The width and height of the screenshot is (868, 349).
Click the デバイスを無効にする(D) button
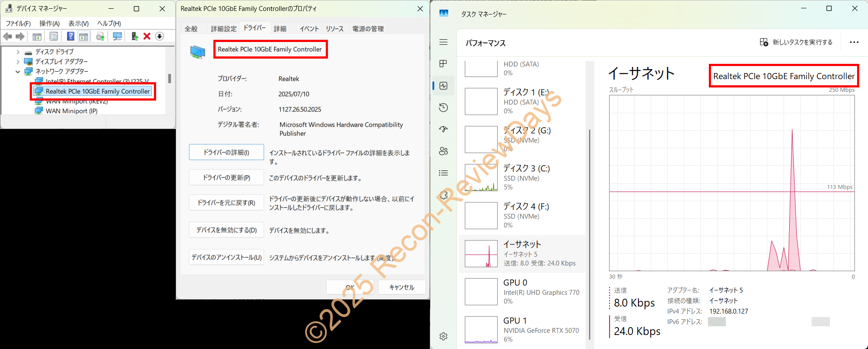(226, 230)
